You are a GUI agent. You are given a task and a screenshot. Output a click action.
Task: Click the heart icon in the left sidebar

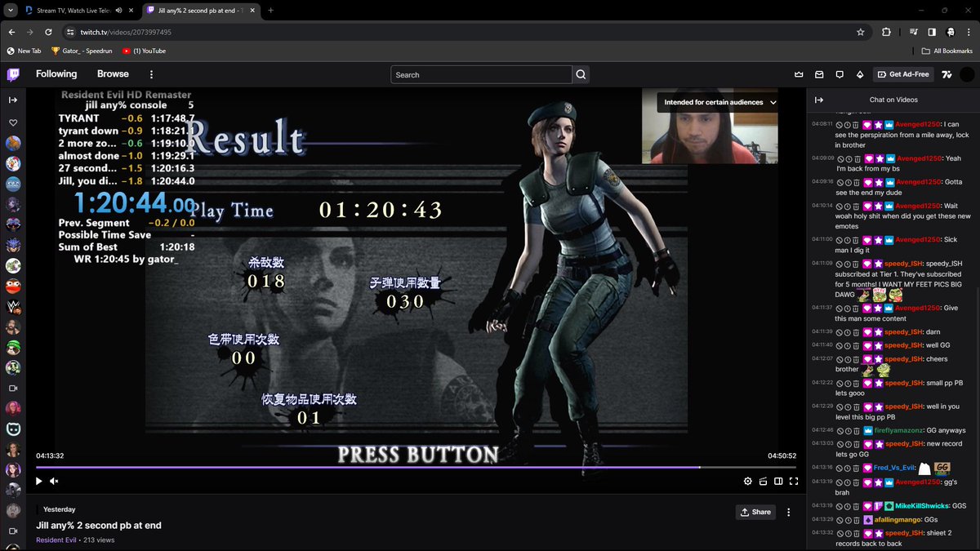[x=11, y=121]
